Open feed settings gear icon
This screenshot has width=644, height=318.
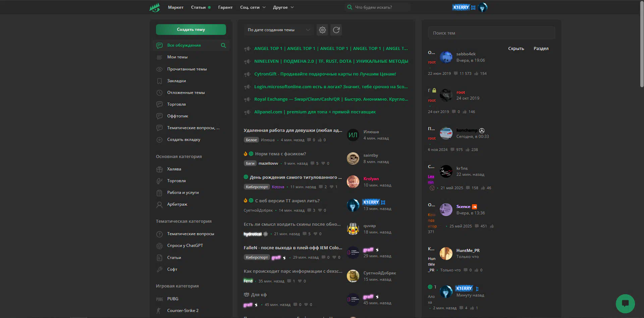(322, 30)
